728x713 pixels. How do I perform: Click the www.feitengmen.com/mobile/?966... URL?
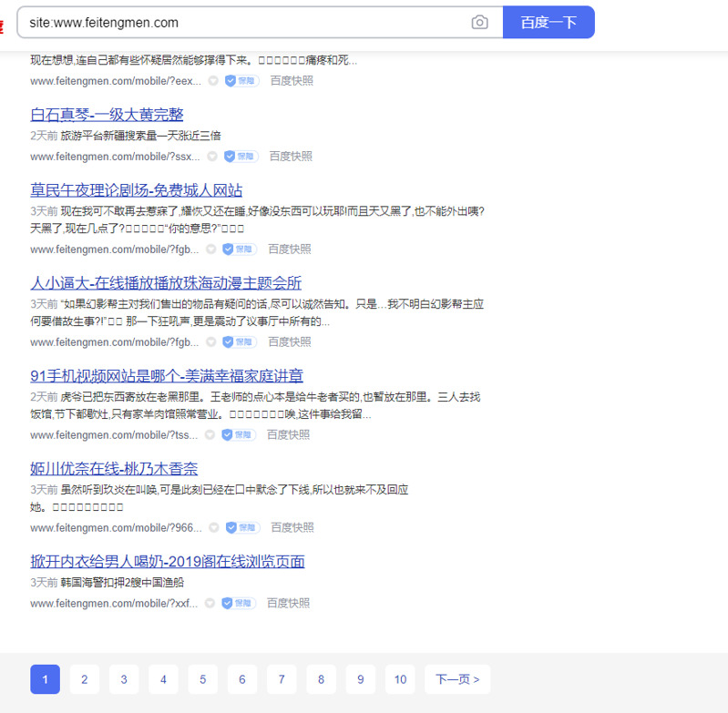(x=116, y=527)
